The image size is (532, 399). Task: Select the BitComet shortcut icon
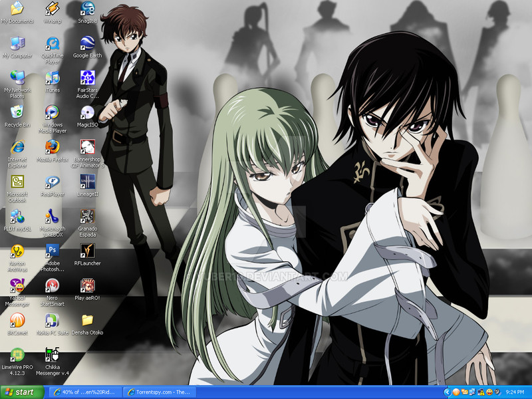[x=17, y=325]
